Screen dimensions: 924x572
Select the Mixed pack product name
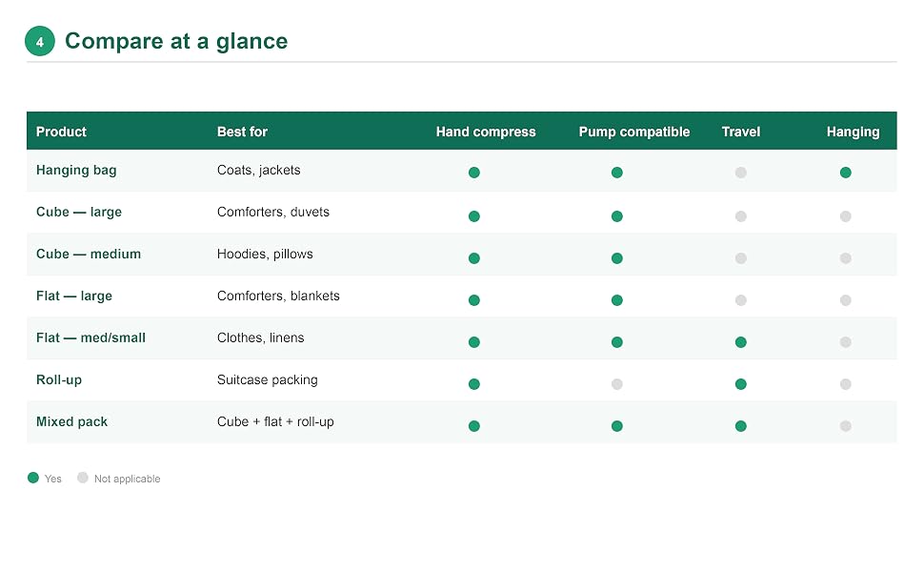point(71,421)
